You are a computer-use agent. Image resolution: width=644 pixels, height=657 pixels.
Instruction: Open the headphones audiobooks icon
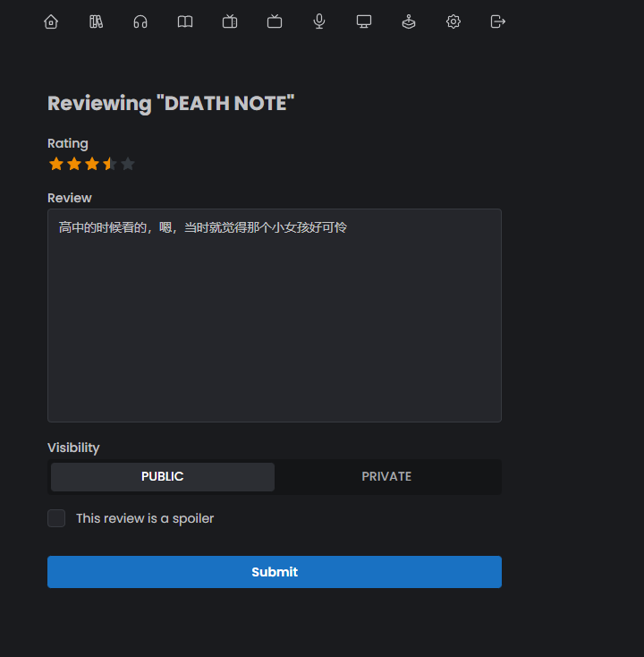[x=140, y=21]
